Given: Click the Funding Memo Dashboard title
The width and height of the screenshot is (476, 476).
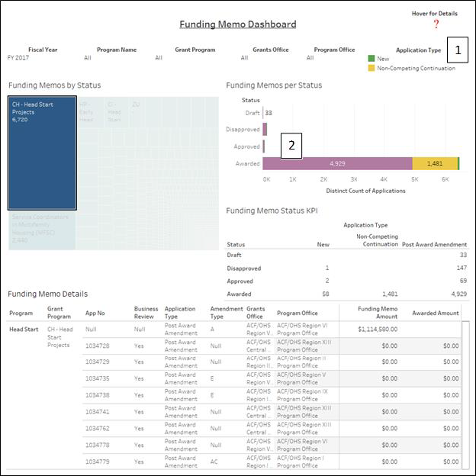Looking at the screenshot, I should pyautogui.click(x=237, y=24).
